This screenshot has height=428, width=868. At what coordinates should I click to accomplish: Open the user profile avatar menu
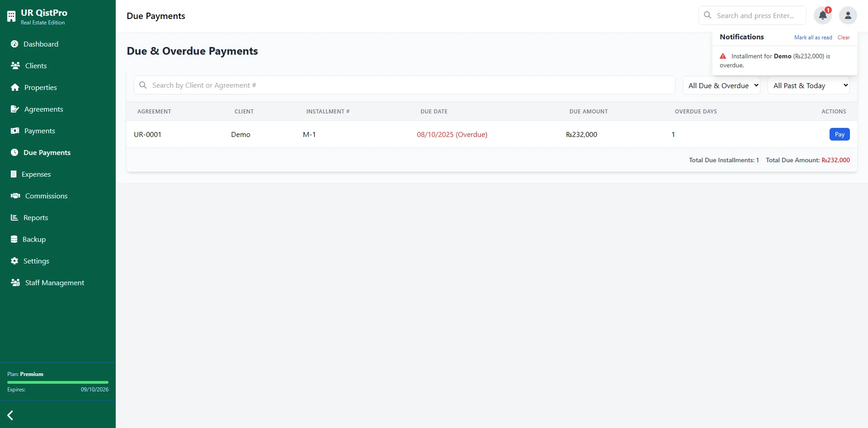click(848, 15)
